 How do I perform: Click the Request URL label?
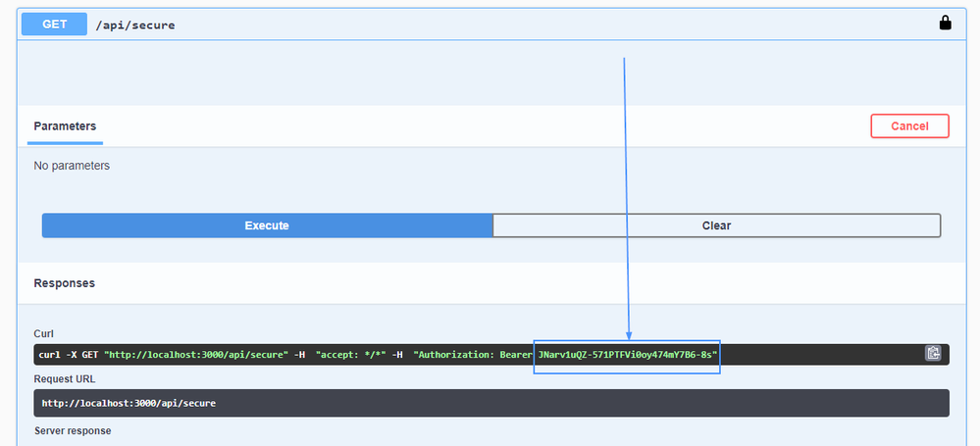65,378
